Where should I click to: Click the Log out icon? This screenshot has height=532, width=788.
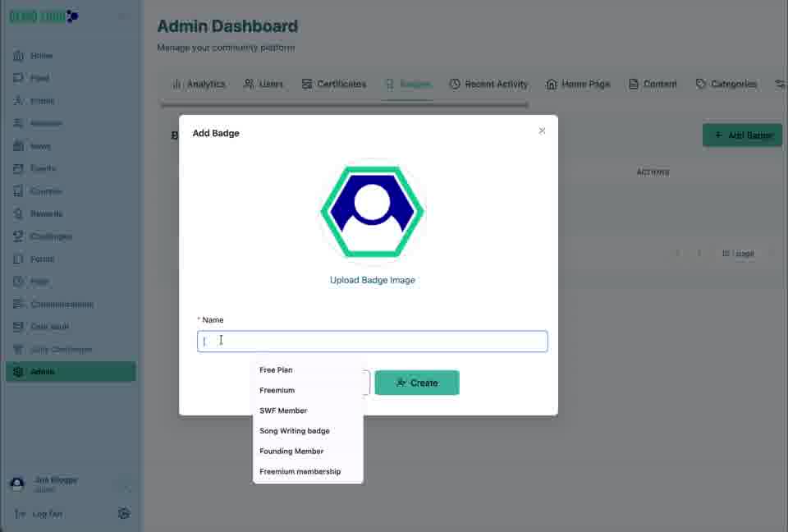click(20, 514)
